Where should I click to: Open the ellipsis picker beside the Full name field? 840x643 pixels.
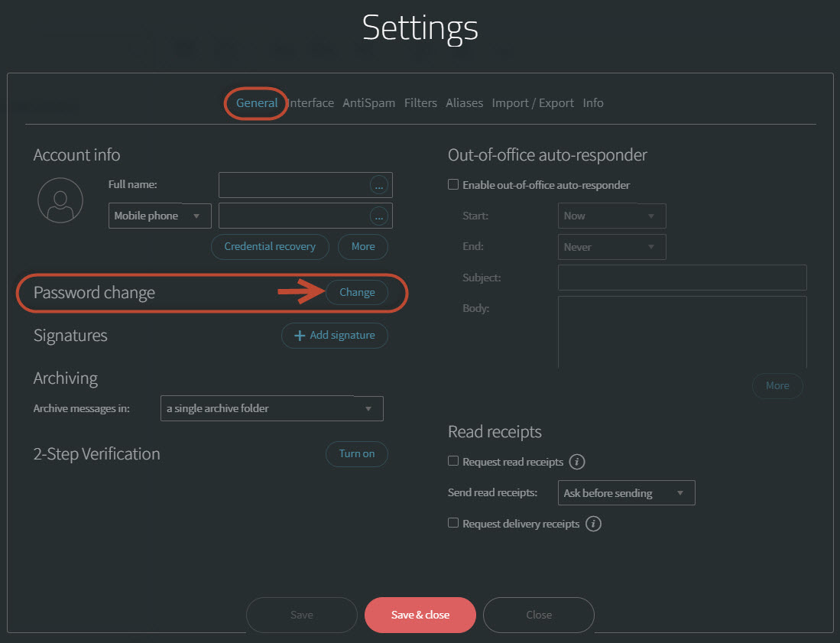point(379,184)
